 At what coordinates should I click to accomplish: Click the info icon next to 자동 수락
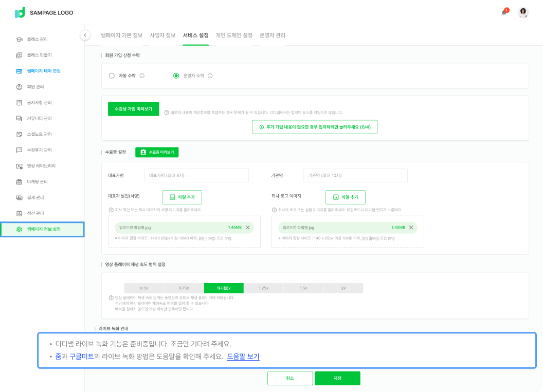tap(142, 76)
